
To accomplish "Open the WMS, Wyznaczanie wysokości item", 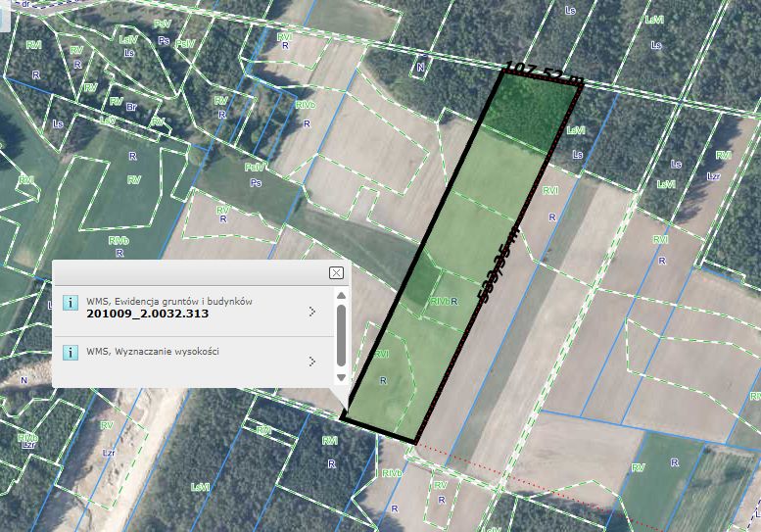I will click(153, 351).
